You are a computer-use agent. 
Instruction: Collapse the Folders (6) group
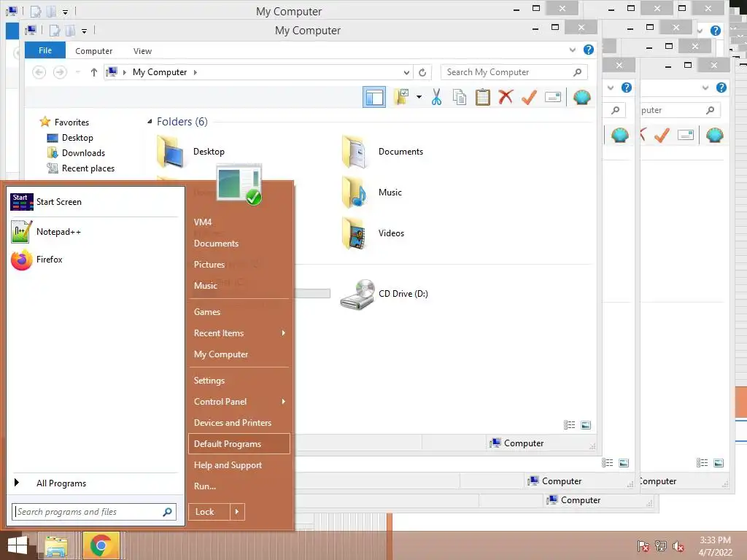[150, 122]
